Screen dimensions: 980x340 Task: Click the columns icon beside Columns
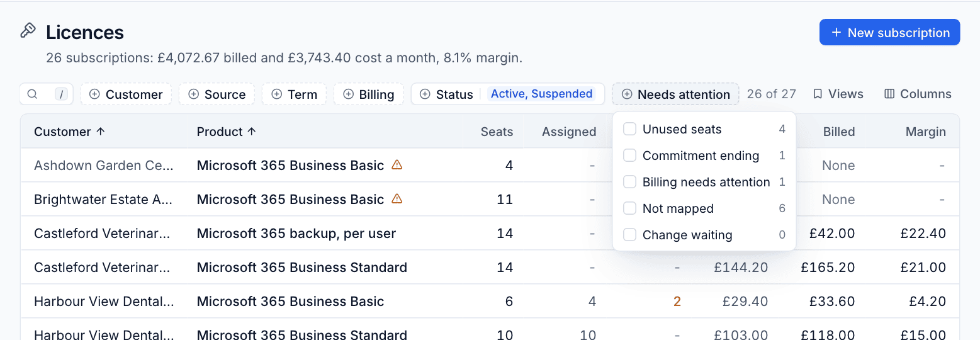(x=889, y=94)
